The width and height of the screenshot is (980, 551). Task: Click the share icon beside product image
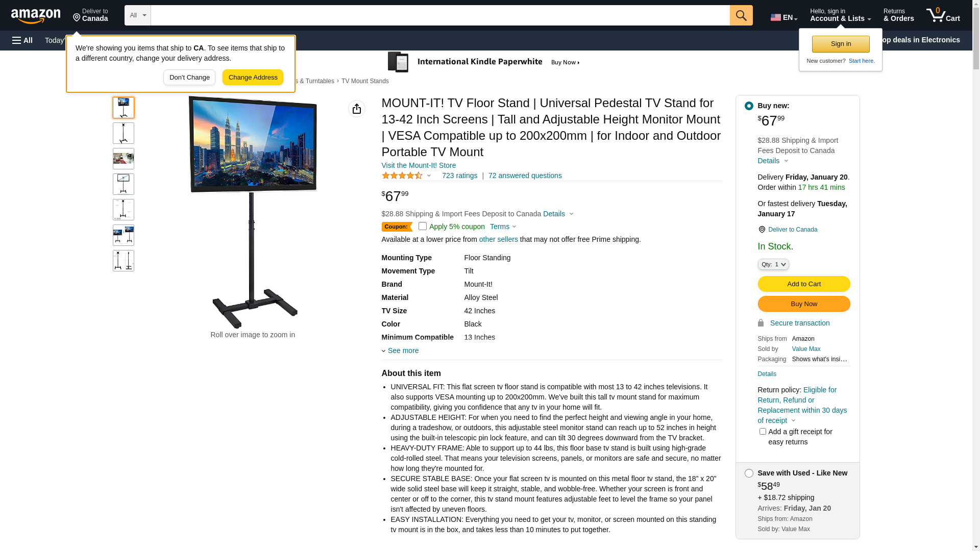(357, 109)
